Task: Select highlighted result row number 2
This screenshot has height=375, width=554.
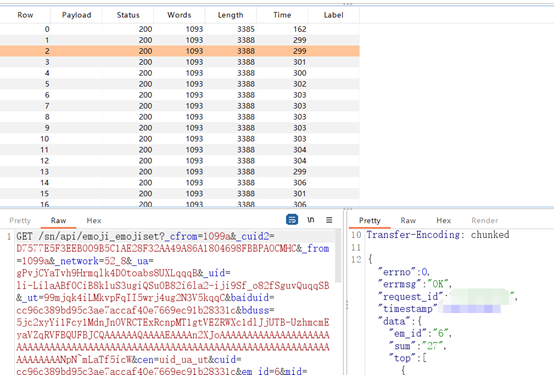Action: point(180,51)
